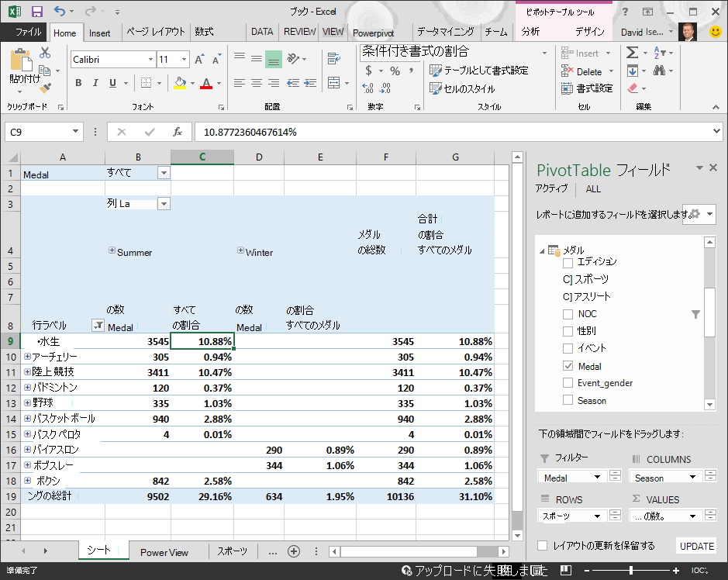
Task: Click the Insert Function fx icon
Action: click(x=178, y=132)
